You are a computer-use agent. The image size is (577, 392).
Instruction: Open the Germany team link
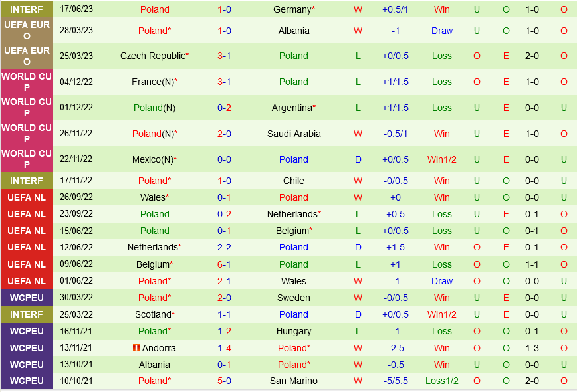pyautogui.click(x=292, y=9)
